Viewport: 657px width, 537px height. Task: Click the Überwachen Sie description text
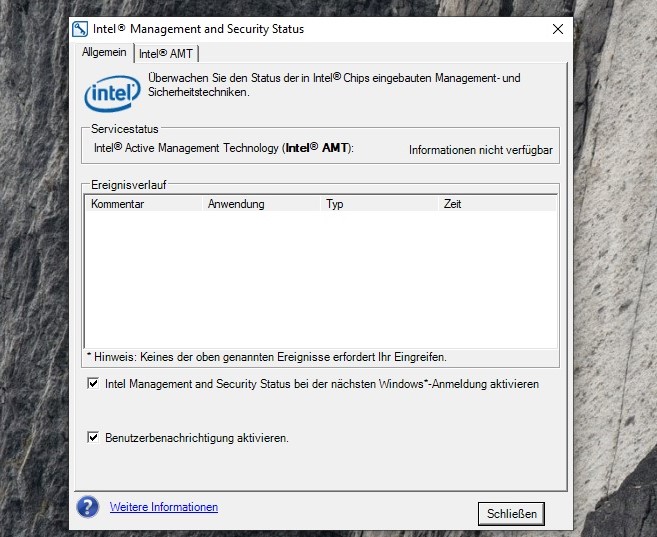point(334,84)
